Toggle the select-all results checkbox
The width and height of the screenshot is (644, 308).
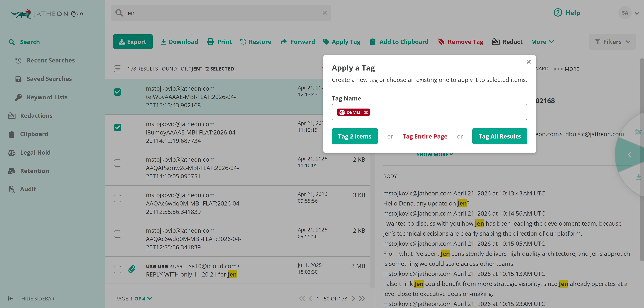tap(117, 69)
